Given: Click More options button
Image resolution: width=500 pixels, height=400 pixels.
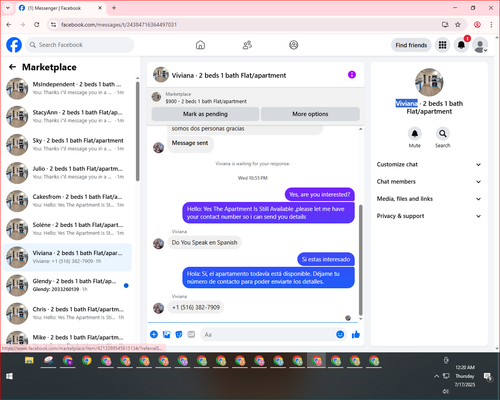Looking at the screenshot, I should click(310, 114).
